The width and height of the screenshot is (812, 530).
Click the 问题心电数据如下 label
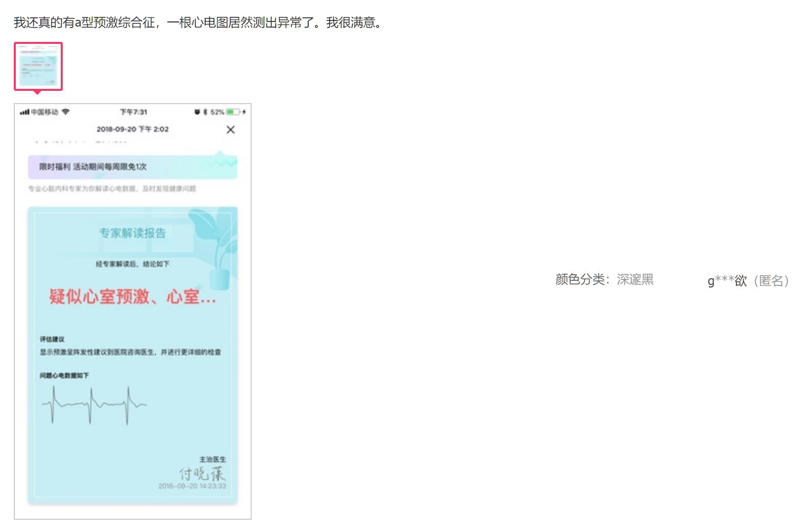tap(64, 375)
